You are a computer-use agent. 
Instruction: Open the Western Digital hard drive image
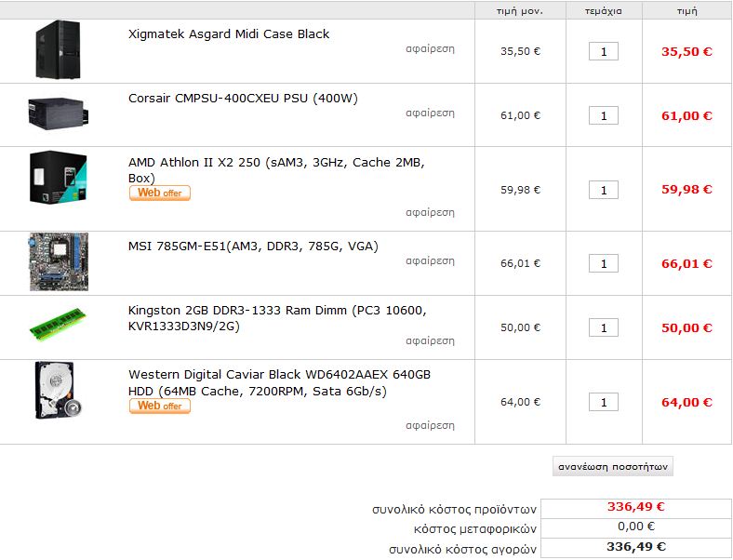click(x=58, y=391)
